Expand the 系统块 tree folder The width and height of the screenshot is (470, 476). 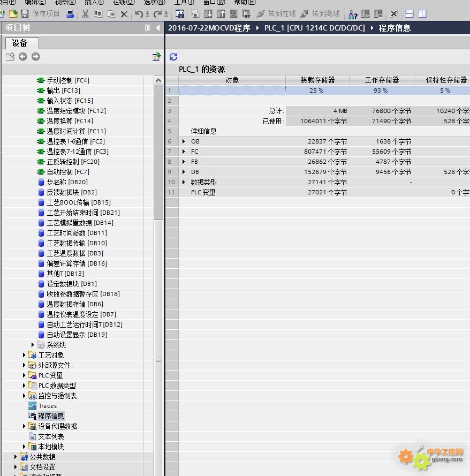tap(33, 345)
